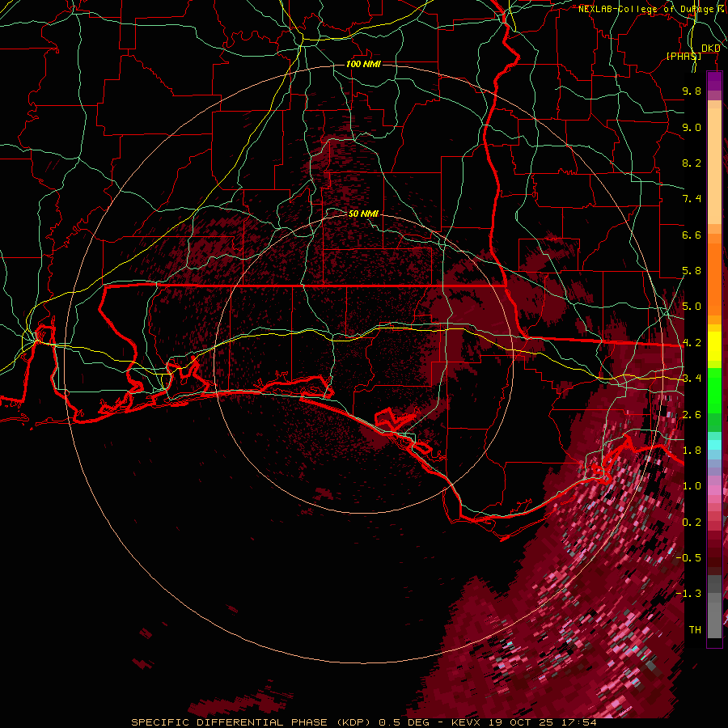The width and height of the screenshot is (728, 728).
Task: Pick the yellow segment of the color bar
Action: click(714, 346)
